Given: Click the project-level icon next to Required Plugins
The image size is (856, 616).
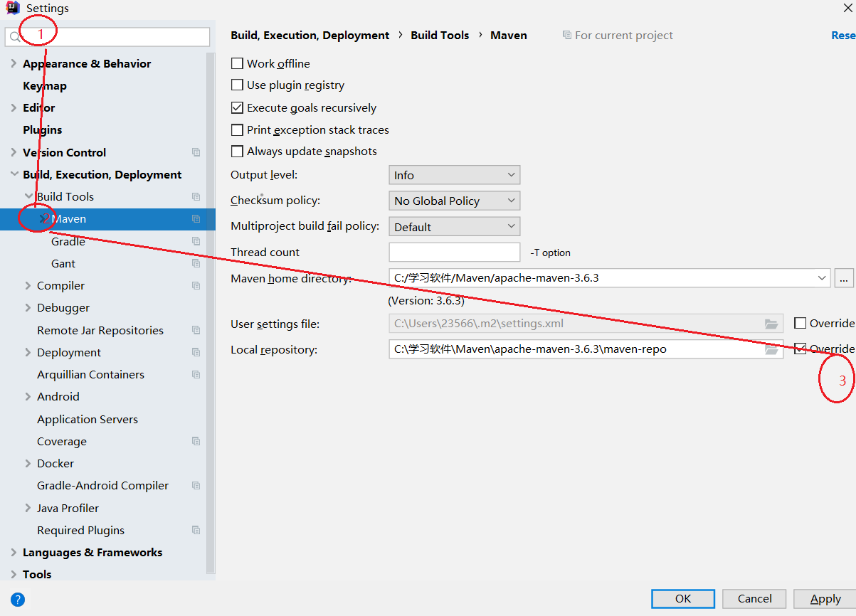Looking at the screenshot, I should click(x=196, y=530).
